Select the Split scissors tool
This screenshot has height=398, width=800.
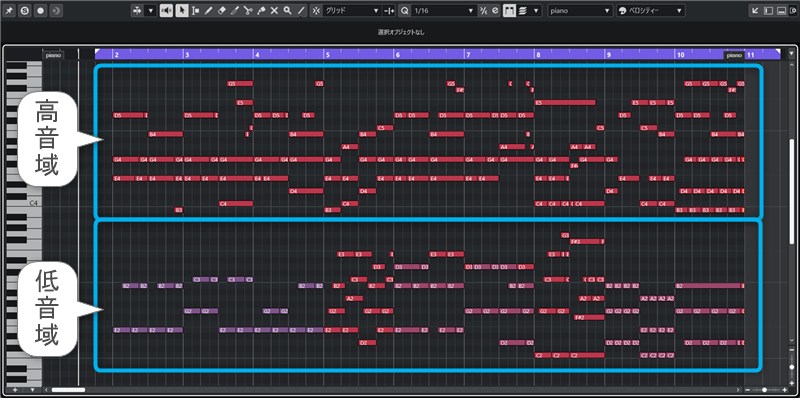click(x=248, y=11)
